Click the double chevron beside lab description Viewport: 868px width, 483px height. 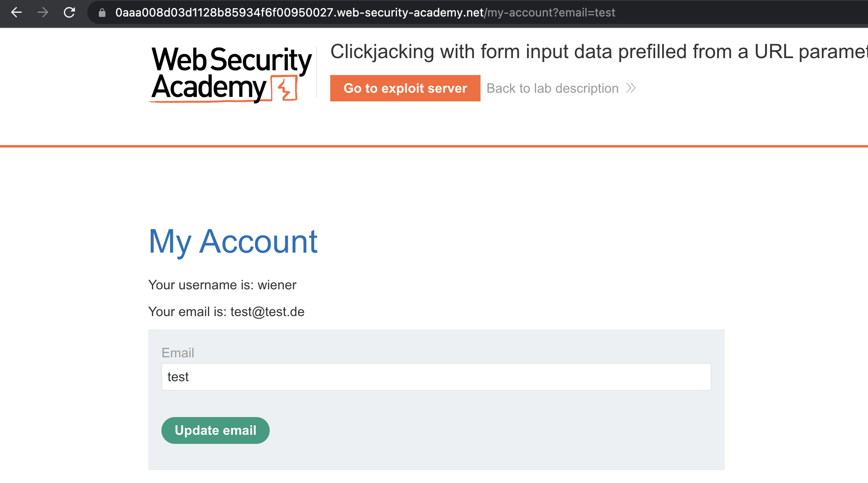(x=631, y=88)
